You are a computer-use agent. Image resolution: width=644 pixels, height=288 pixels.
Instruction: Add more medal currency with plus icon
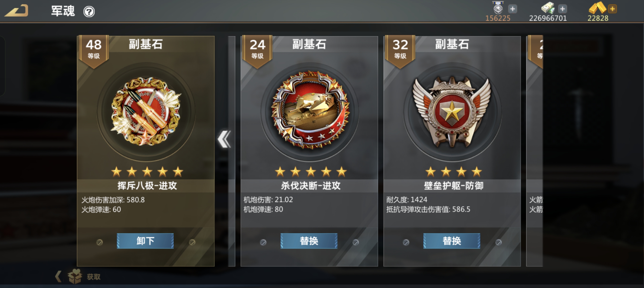pos(513,9)
